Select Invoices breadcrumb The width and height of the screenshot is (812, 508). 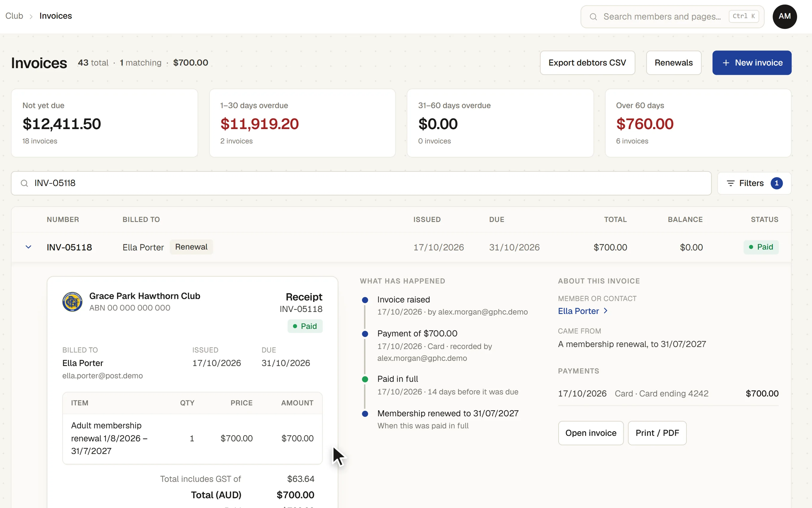point(56,16)
